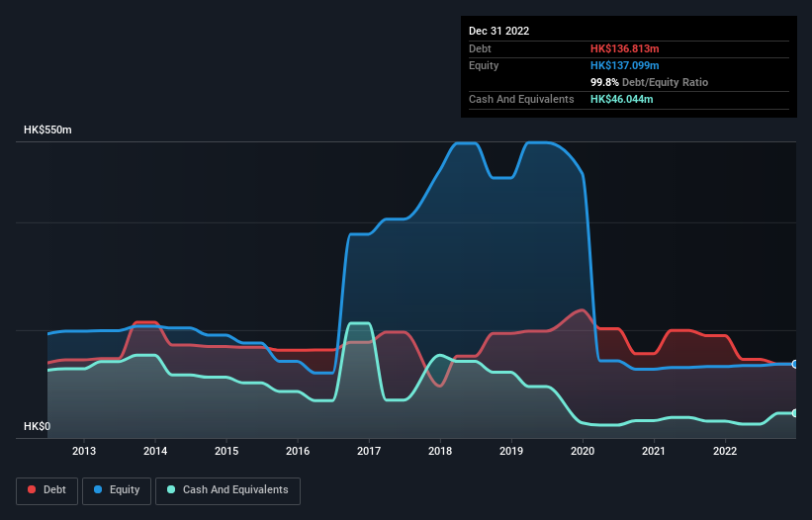Viewport: 812px width, 520px height.
Task: Toggle the Debt series legend button
Action: (47, 490)
